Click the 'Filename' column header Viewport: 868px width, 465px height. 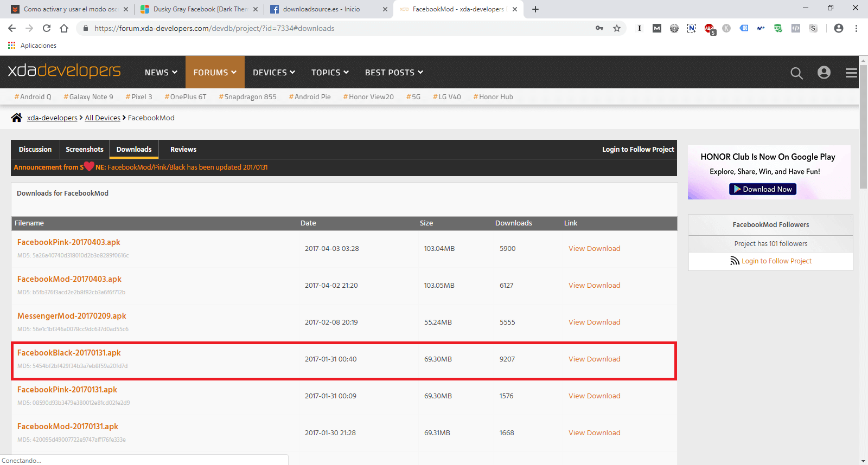[29, 223]
